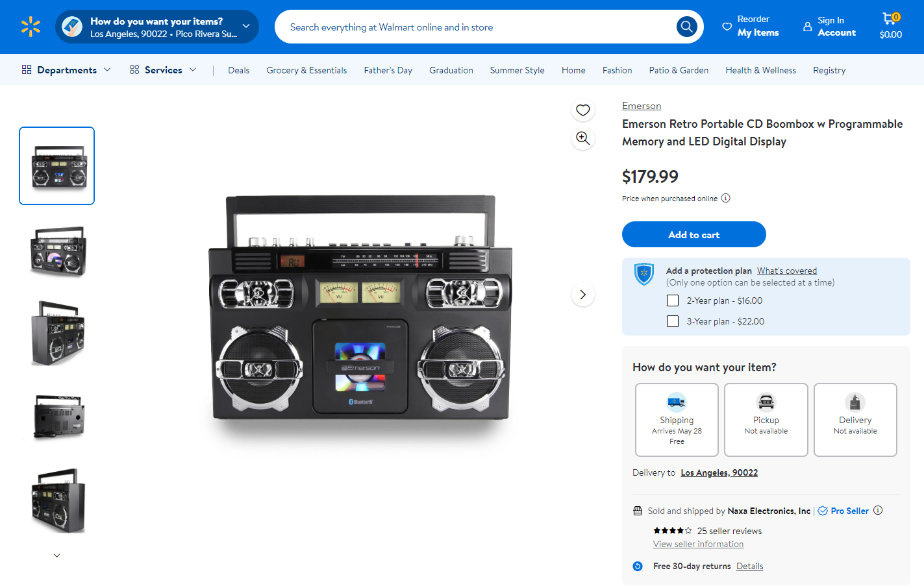Open Health & Wellness category
This screenshot has width=924, height=588.
761,70
